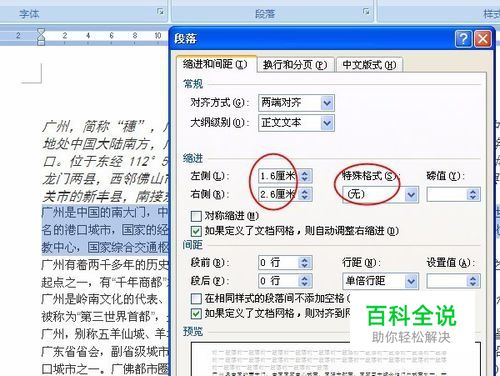Click the 段前 spacing field
Screen dimensions: 500x376
[x=278, y=262]
